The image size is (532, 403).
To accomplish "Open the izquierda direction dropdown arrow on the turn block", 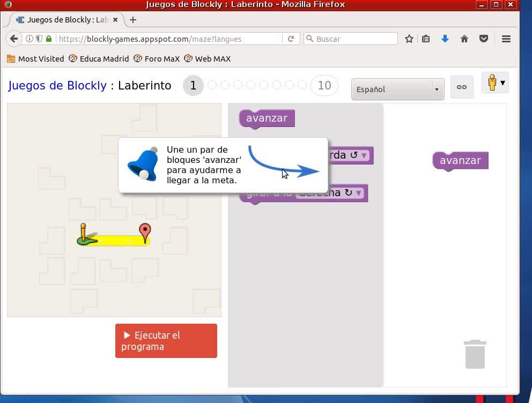I will pos(364,155).
